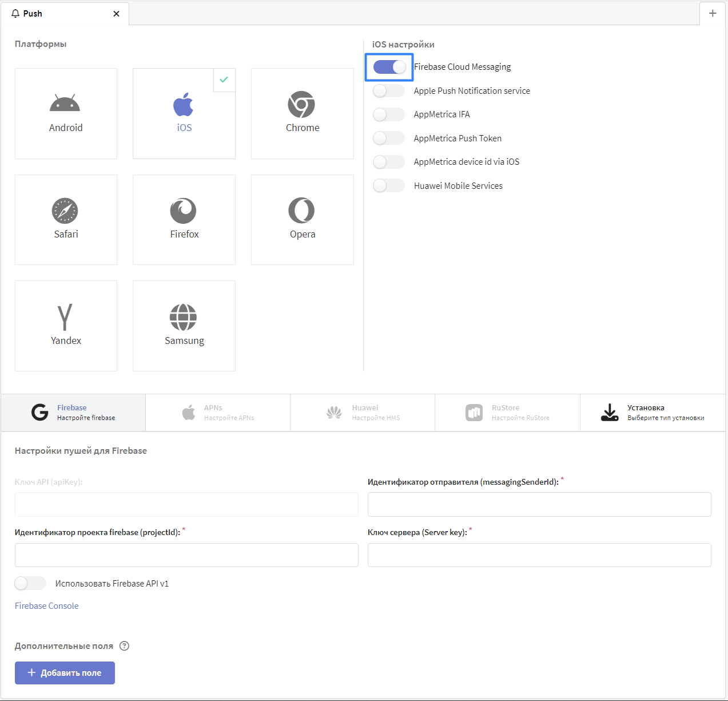Click the download installation icon
Viewport: 728px width, 701px height.
click(610, 413)
